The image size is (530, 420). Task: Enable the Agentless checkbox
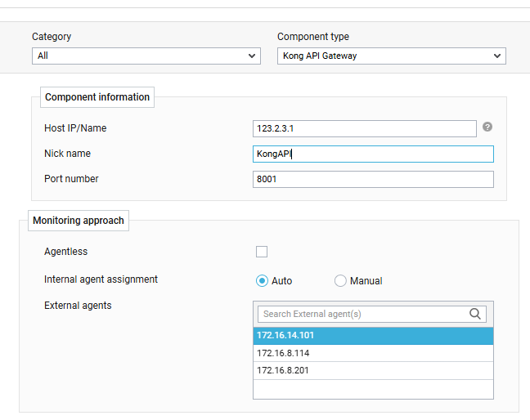coord(262,252)
